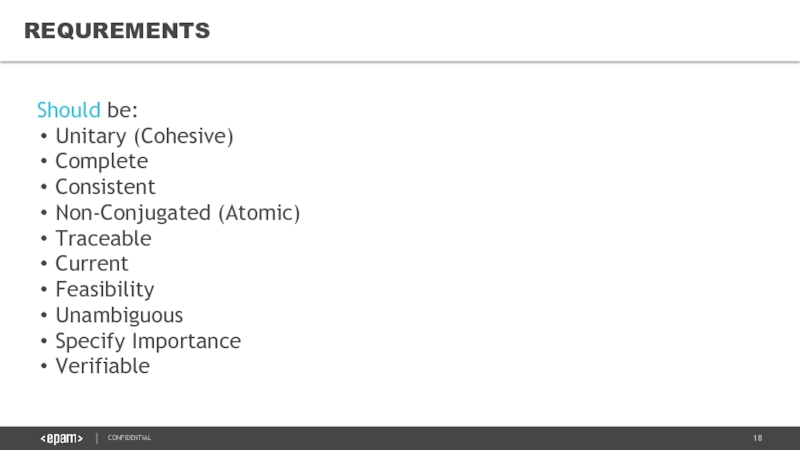Click the Traceable bullet item

103,239
